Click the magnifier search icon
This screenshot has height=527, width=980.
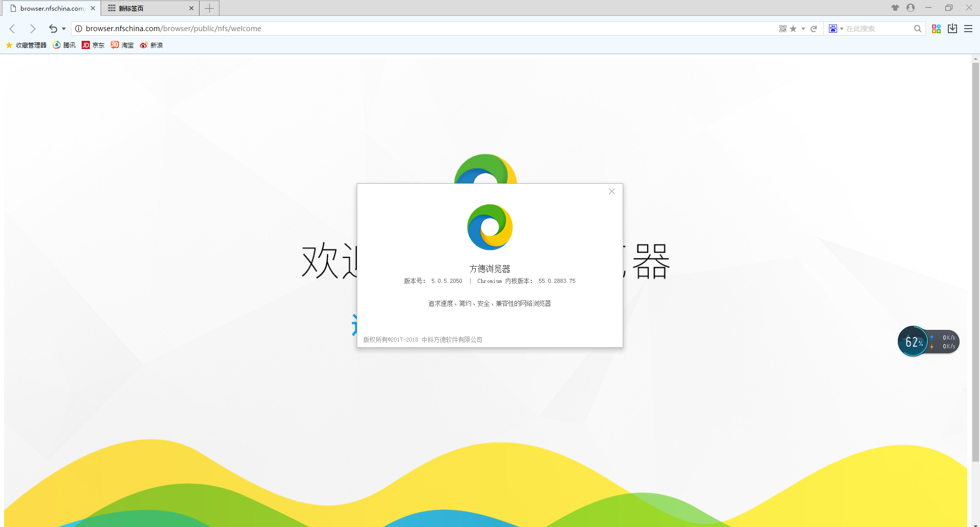[x=918, y=29]
